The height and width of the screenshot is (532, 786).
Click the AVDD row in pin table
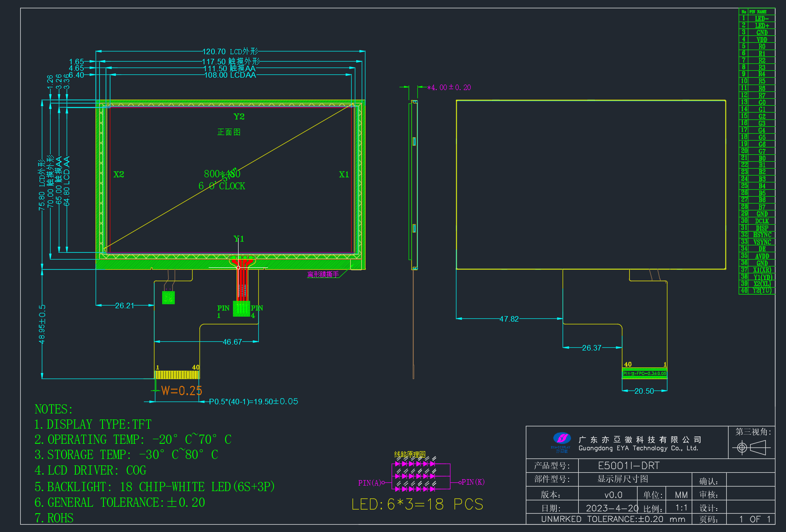757,256
